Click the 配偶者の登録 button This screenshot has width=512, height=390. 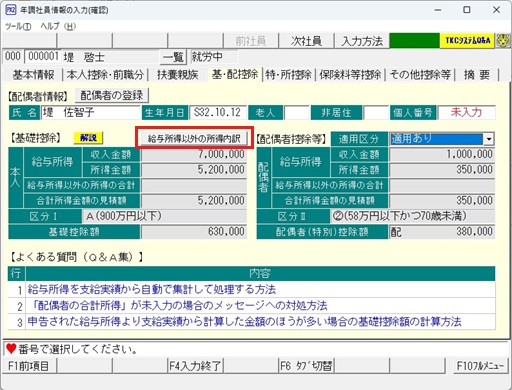[112, 96]
